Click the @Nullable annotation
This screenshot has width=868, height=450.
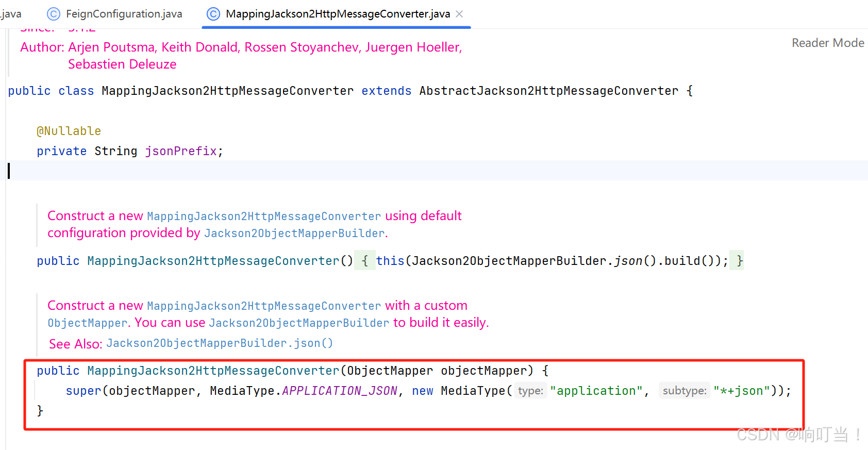(69, 131)
